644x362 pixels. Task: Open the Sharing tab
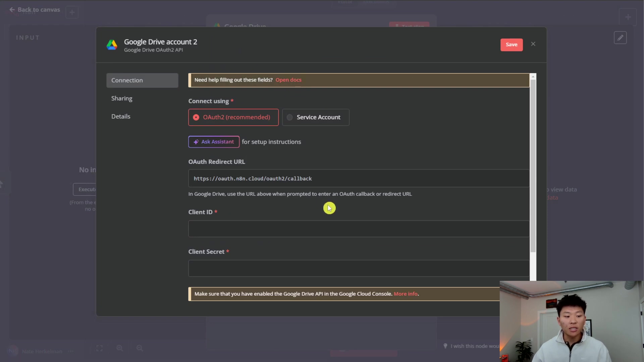tap(122, 99)
